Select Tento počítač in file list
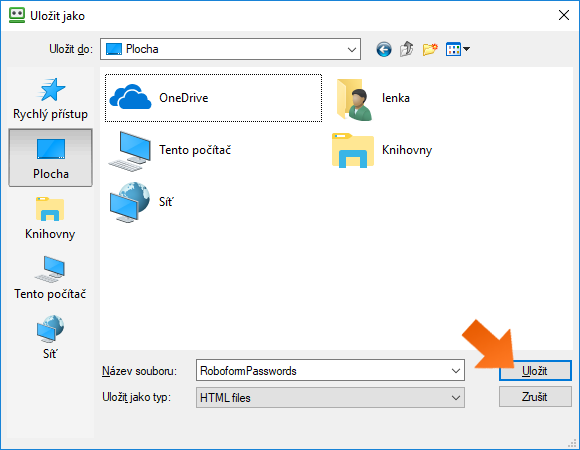This screenshot has width=580, height=450. click(169, 150)
